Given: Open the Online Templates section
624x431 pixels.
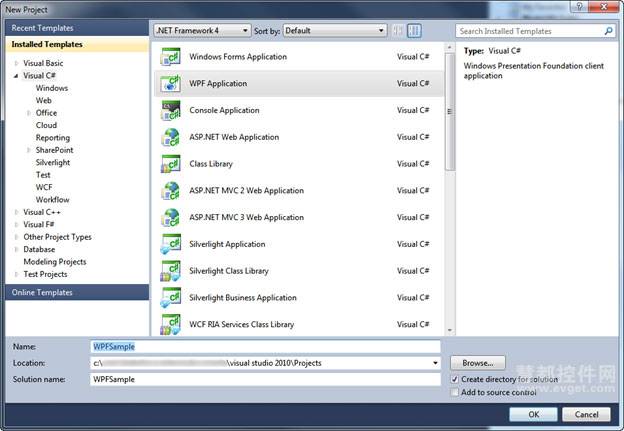Looking at the screenshot, I should [77, 292].
